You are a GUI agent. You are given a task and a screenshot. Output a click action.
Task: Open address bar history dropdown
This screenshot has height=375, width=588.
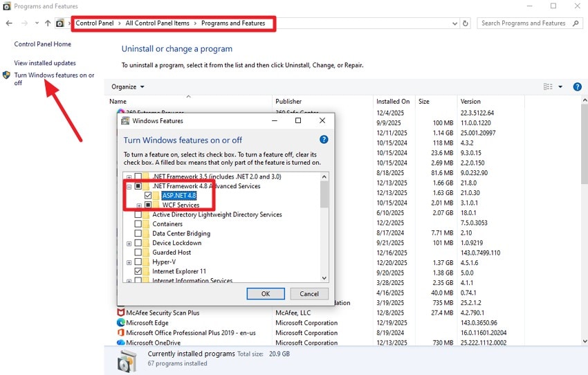[x=454, y=24]
